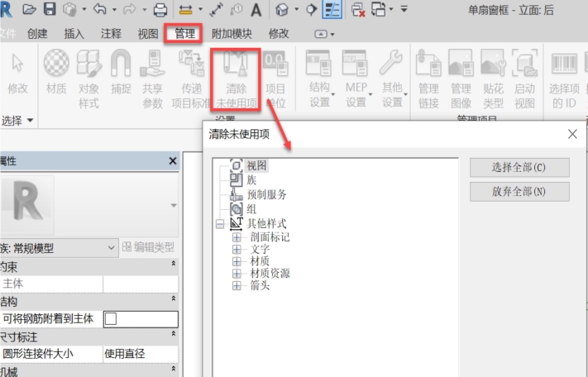Expand 箭头 tree node

point(237,285)
